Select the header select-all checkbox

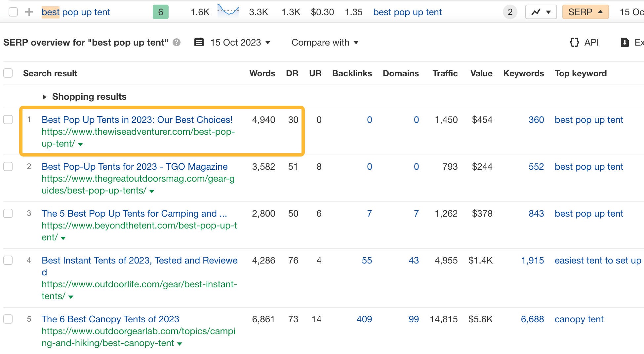[8, 73]
